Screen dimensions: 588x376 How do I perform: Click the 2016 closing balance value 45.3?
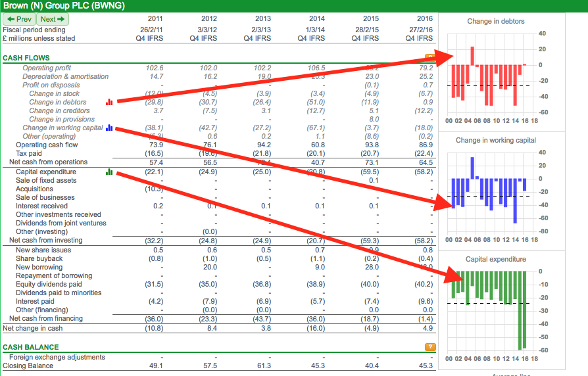pyautogui.click(x=426, y=366)
